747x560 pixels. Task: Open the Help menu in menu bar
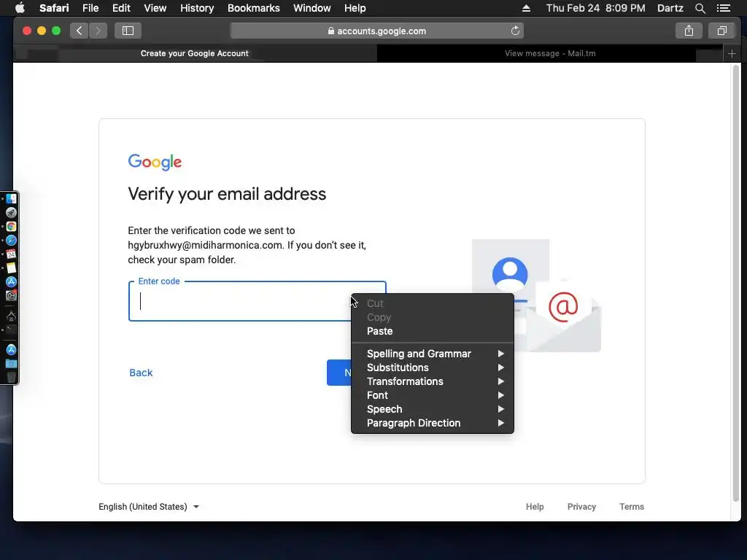point(355,8)
